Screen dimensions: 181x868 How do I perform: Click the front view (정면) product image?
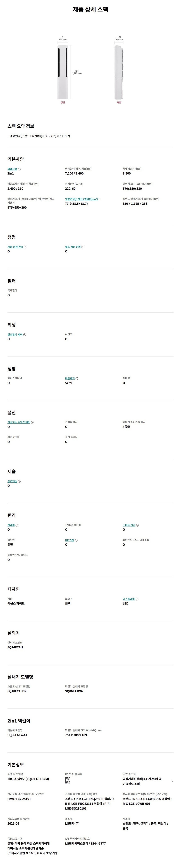pyautogui.click(x=63, y=72)
